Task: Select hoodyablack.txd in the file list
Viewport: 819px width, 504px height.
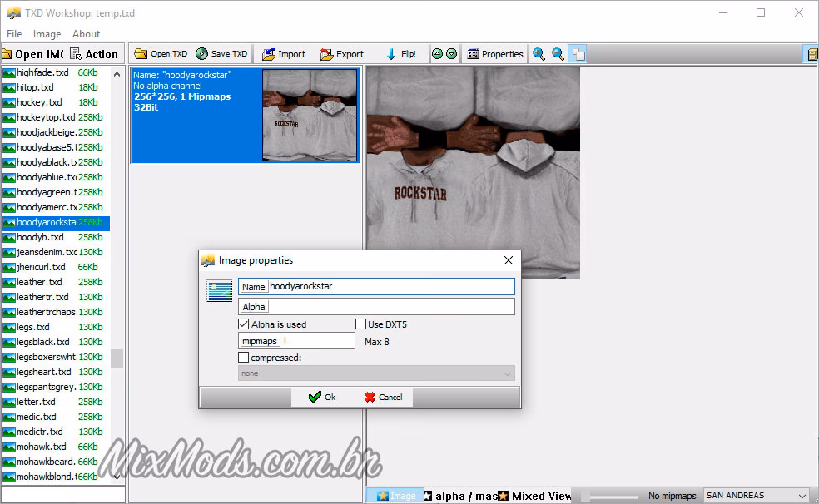Action: (x=56, y=162)
